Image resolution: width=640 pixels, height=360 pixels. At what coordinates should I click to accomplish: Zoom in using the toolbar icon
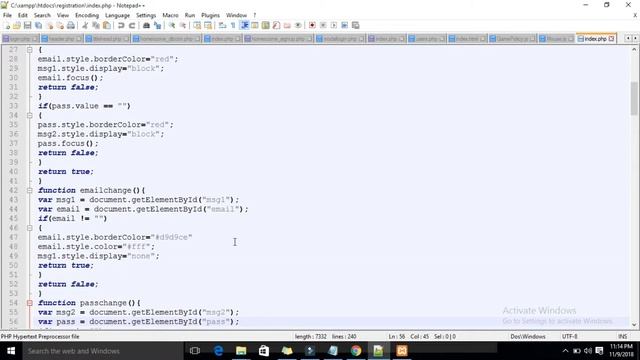pyautogui.click(x=172, y=25)
